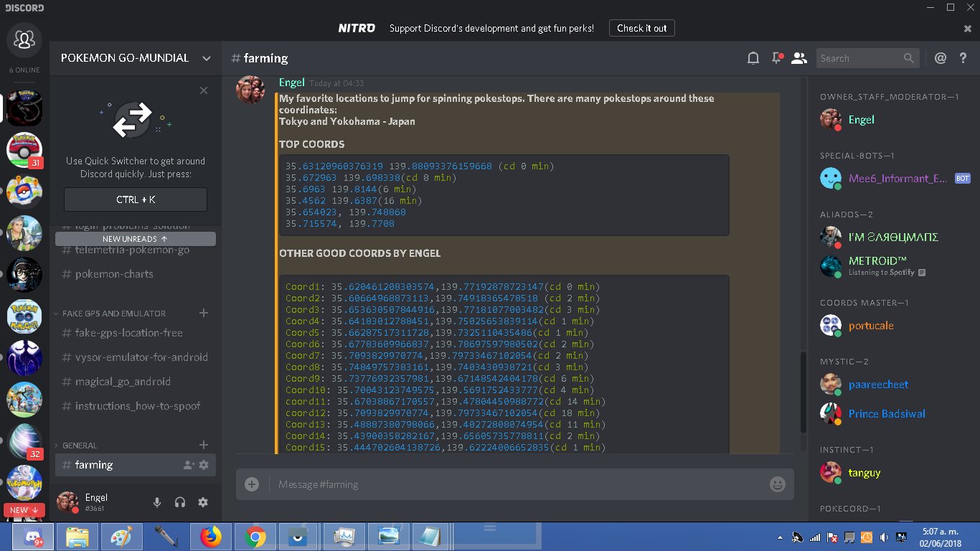Toggle the member list icon
The height and width of the screenshot is (551, 980).
[799, 58]
